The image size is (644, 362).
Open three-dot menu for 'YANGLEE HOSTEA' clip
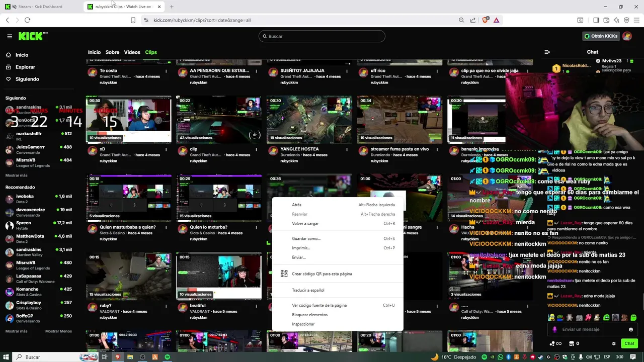point(347,149)
